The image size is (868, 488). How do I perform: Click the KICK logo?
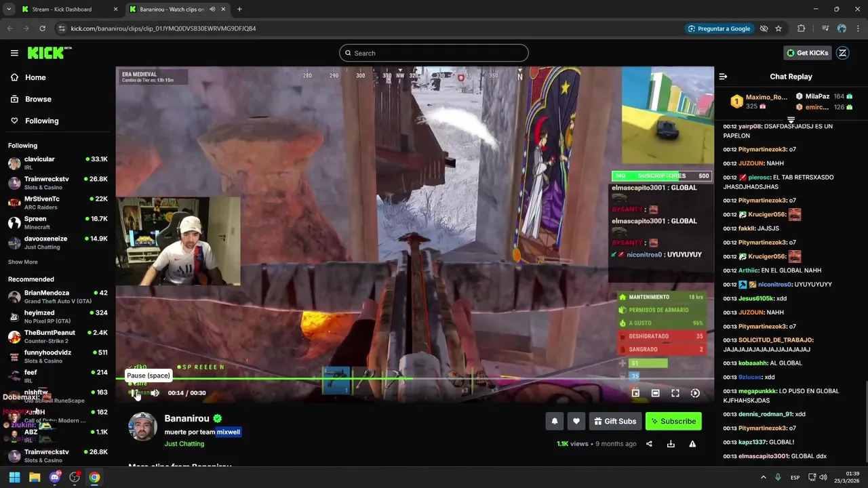click(50, 53)
